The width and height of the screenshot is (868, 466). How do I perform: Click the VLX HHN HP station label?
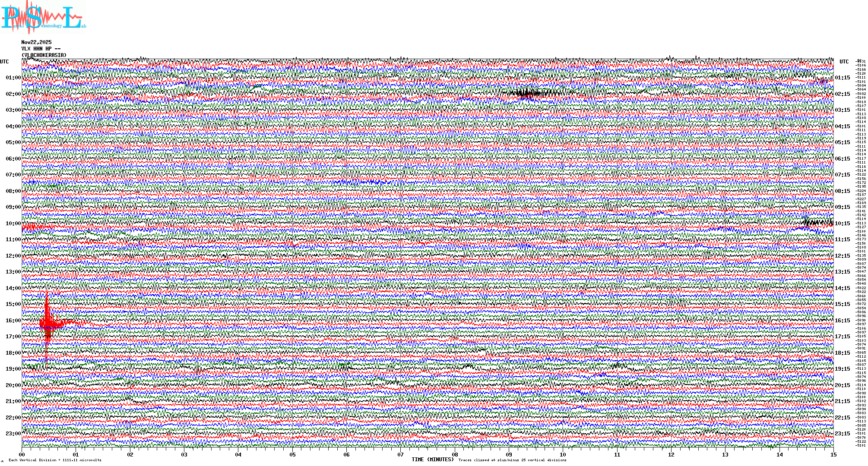click(x=41, y=49)
